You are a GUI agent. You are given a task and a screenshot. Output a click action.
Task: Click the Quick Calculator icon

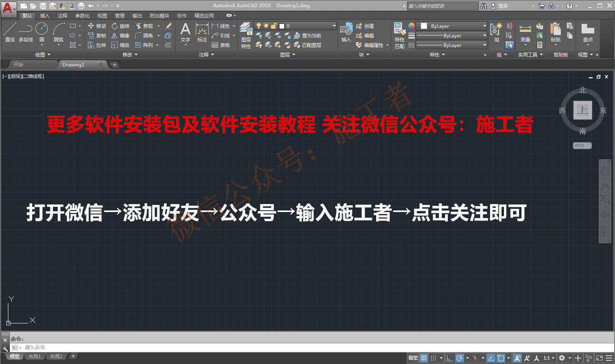pos(540,45)
